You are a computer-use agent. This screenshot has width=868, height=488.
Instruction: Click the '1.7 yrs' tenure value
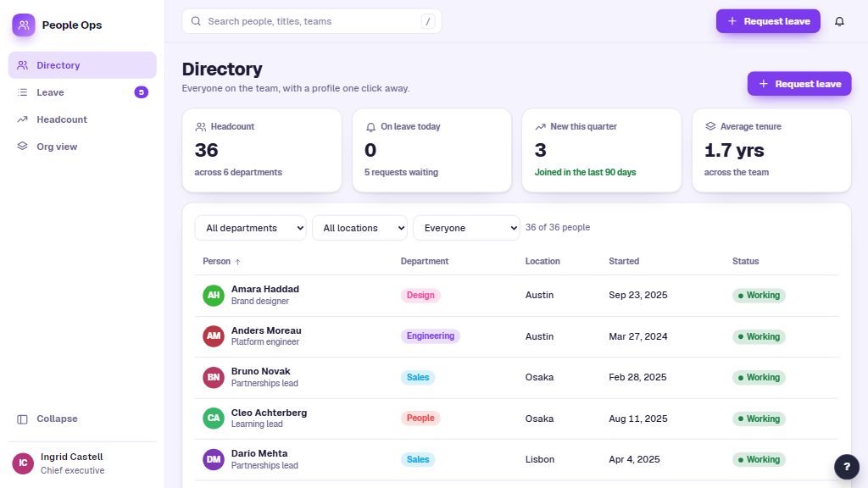tap(734, 150)
